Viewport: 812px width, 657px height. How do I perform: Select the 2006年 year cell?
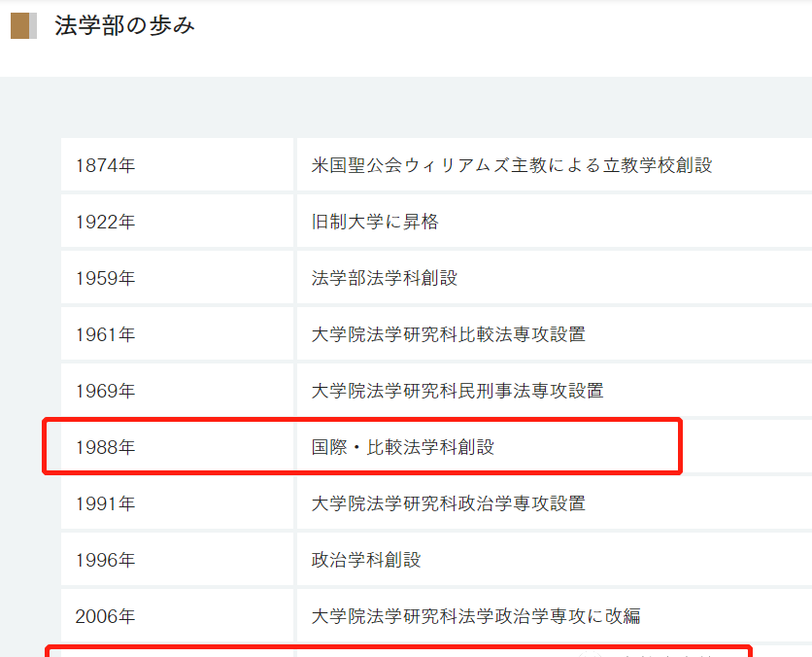click(177, 616)
